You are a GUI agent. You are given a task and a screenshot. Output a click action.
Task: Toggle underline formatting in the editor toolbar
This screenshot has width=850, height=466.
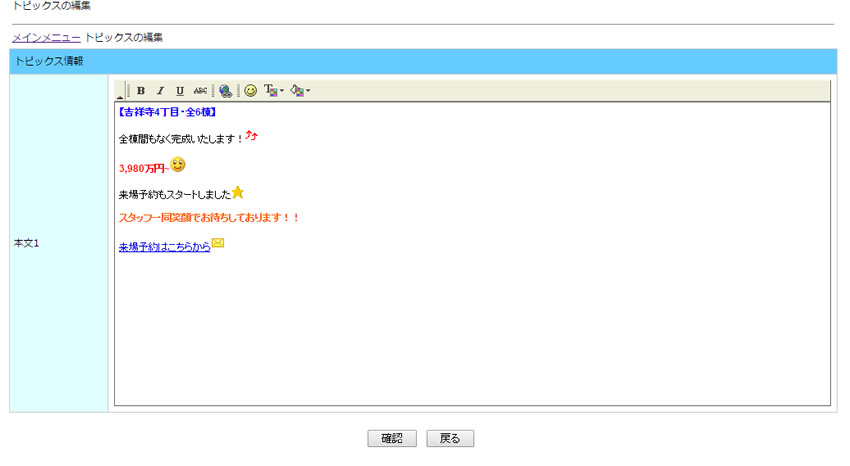coord(180,90)
